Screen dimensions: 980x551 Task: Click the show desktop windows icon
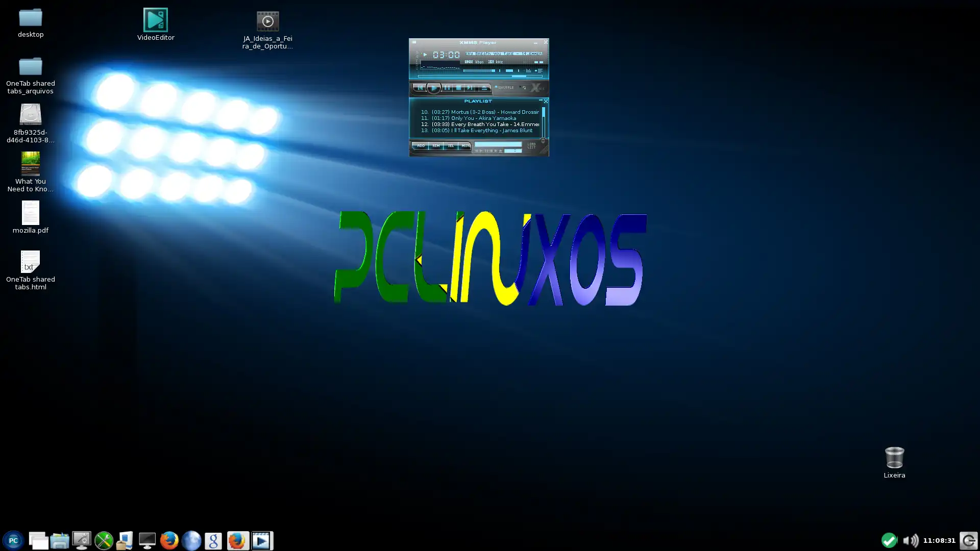[x=38, y=540]
